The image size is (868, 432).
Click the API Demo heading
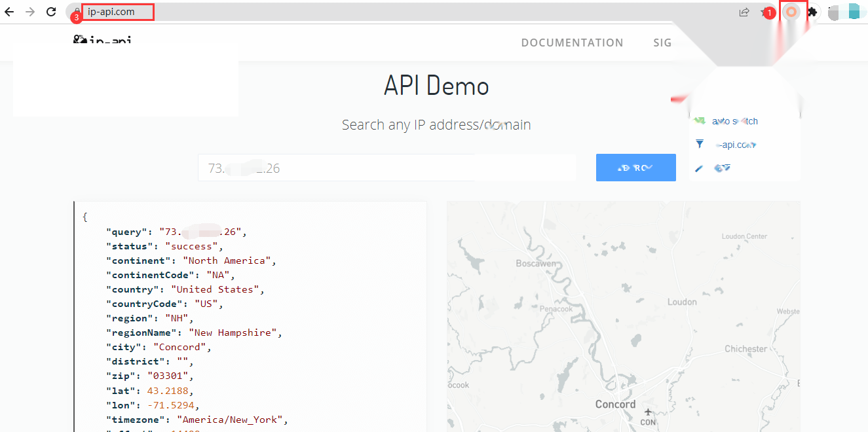(436, 86)
